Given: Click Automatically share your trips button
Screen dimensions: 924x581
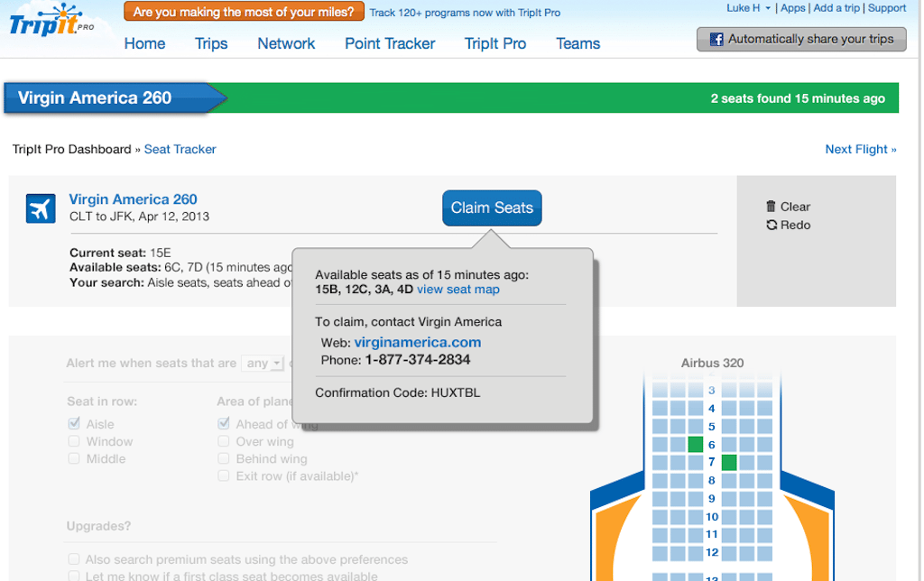Looking at the screenshot, I should 801,39.
